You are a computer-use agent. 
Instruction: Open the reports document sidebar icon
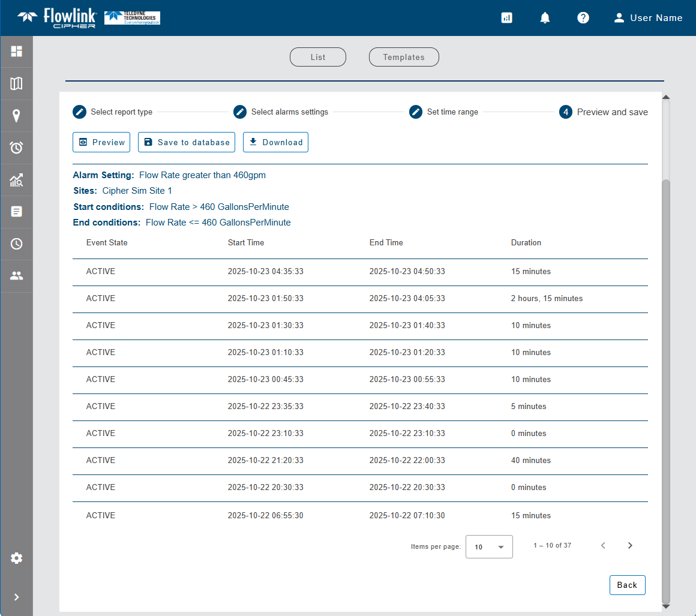click(16, 212)
